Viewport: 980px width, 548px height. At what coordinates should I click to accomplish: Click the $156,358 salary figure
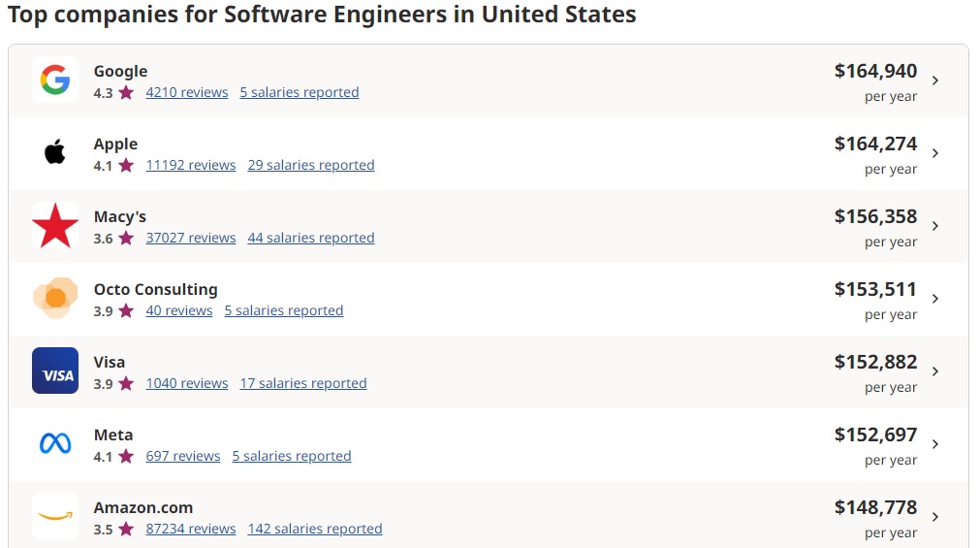pyautogui.click(x=875, y=216)
